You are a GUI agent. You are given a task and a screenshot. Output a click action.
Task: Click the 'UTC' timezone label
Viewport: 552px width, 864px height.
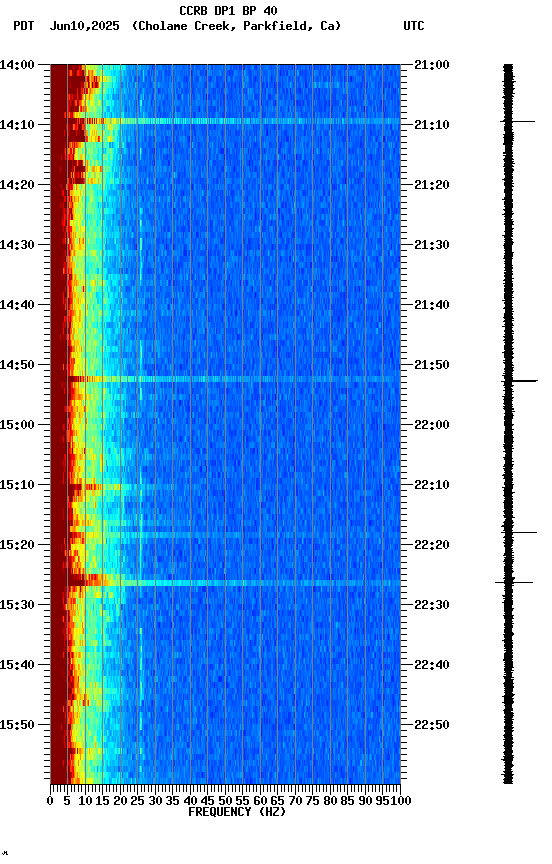pos(414,26)
